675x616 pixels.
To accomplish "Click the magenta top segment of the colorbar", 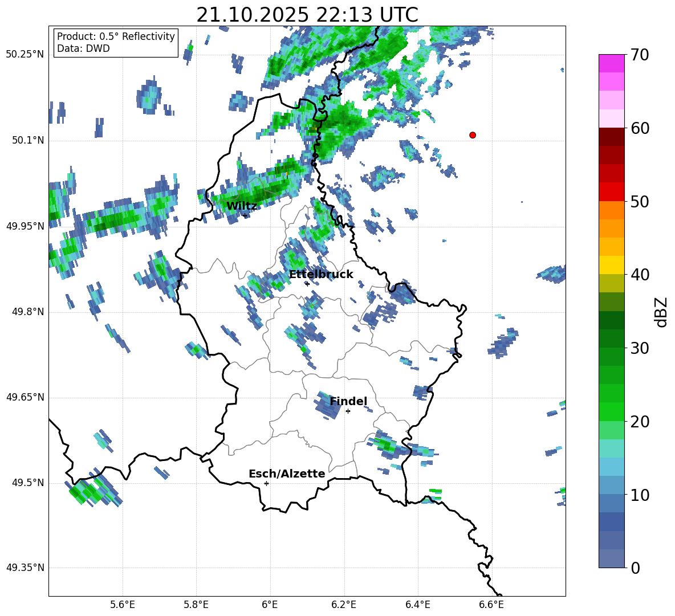I will pyautogui.click(x=611, y=63).
